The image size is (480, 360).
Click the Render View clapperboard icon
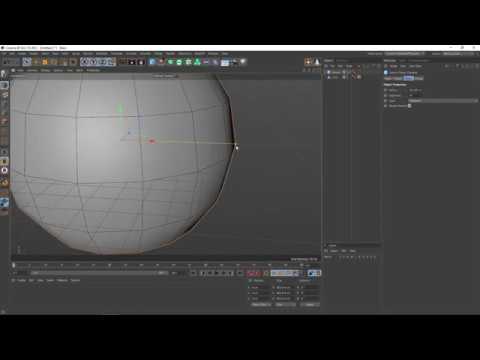[x=123, y=62]
